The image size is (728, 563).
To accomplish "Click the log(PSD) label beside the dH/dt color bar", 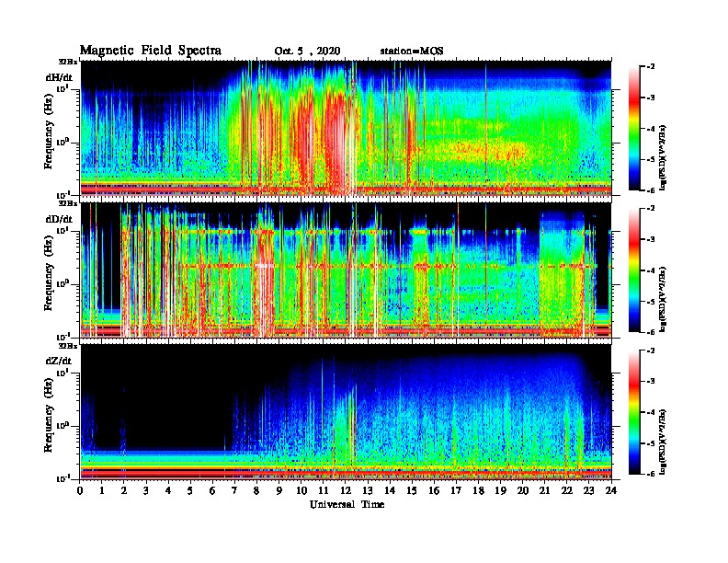I will tap(664, 156).
